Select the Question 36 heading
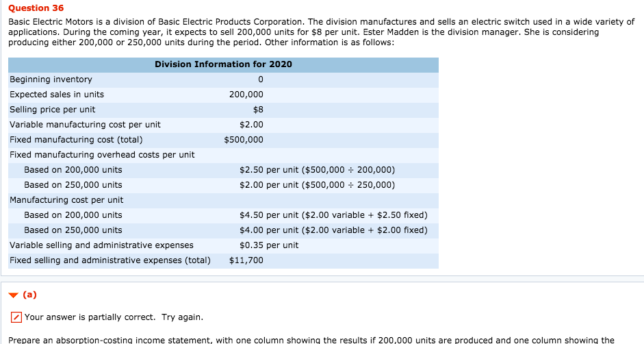Screen dimensions: 644x344 tap(36, 8)
